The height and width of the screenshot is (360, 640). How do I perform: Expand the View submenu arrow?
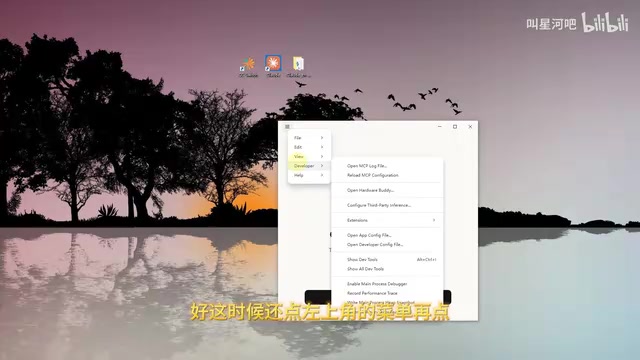(322, 156)
